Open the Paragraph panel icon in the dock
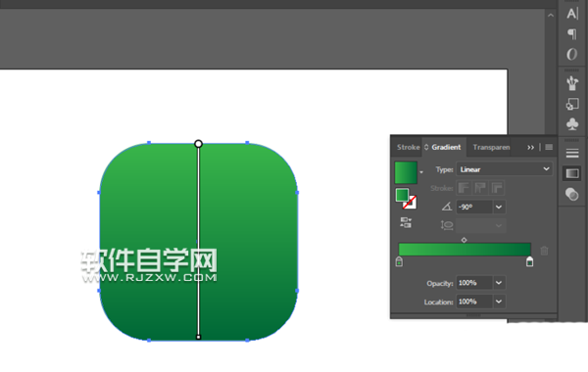Viewport: 588px width, 372px height. click(x=572, y=34)
